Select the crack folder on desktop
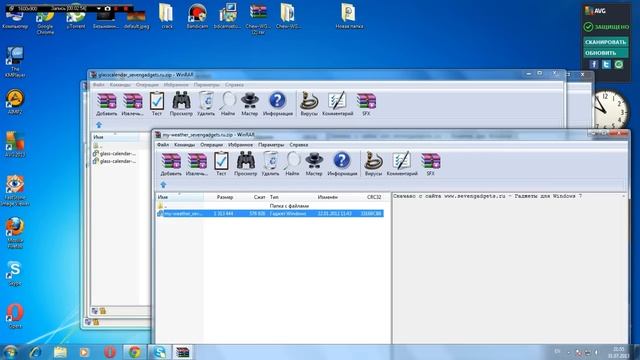Viewport: 640px width, 360px height. (x=167, y=16)
